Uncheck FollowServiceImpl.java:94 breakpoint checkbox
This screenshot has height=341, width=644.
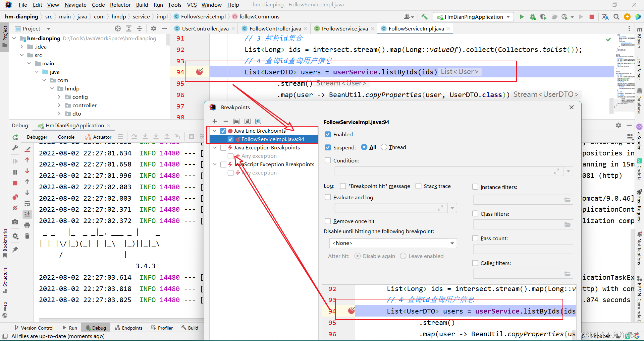(230, 139)
